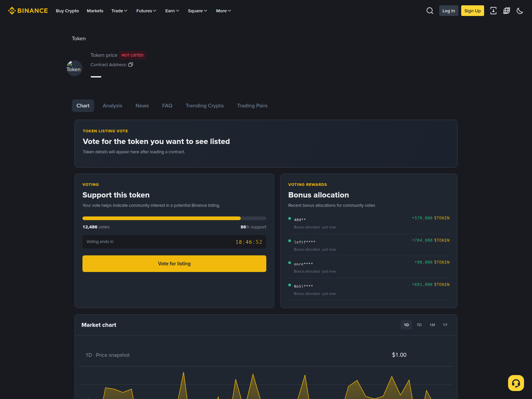Click the 404** bonus allocation row
The width and height of the screenshot is (532, 399).
pos(369,223)
